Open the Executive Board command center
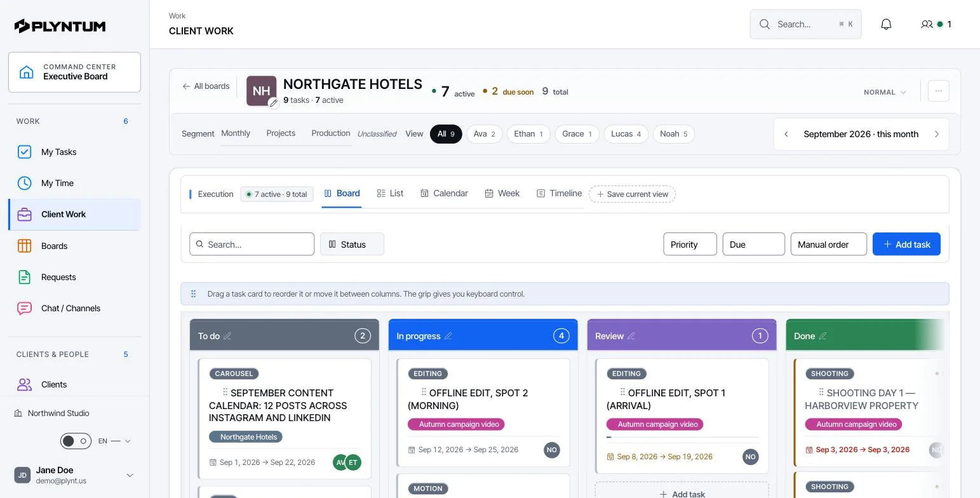 pos(74,72)
